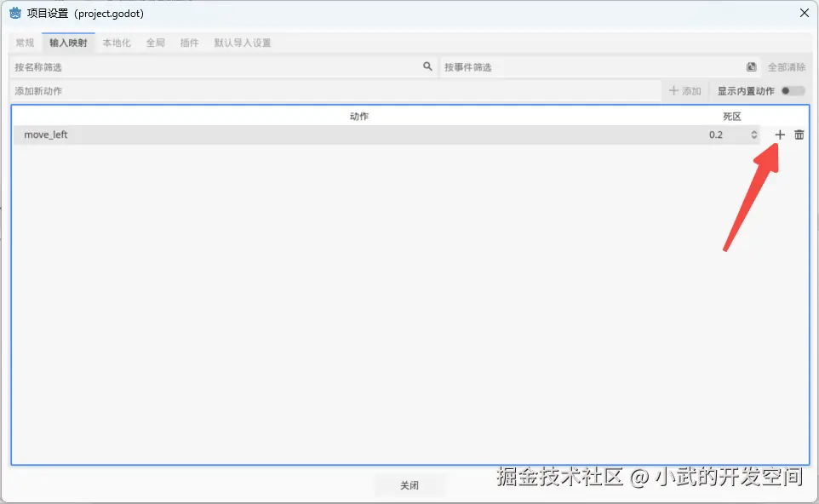Select the move_left action row
This screenshot has width=819, height=504.
click(255, 134)
